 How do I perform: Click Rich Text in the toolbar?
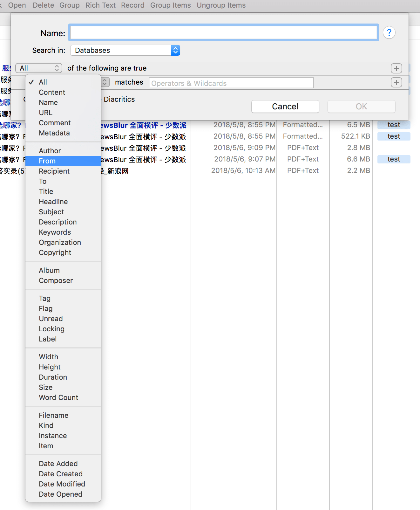tap(100, 5)
